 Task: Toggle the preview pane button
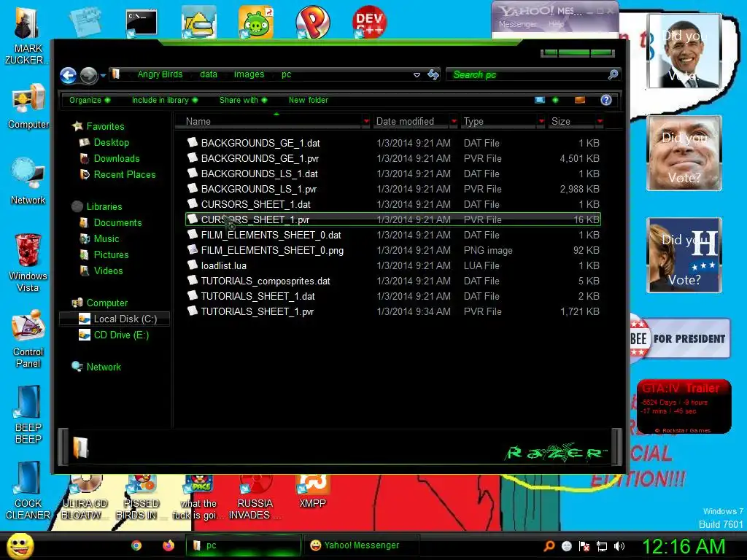pyautogui.click(x=580, y=100)
